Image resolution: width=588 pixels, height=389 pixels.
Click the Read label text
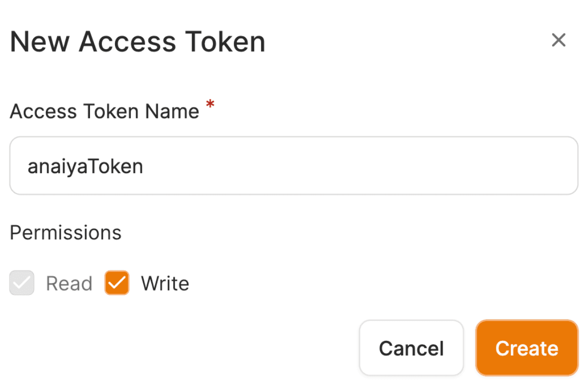(x=69, y=284)
